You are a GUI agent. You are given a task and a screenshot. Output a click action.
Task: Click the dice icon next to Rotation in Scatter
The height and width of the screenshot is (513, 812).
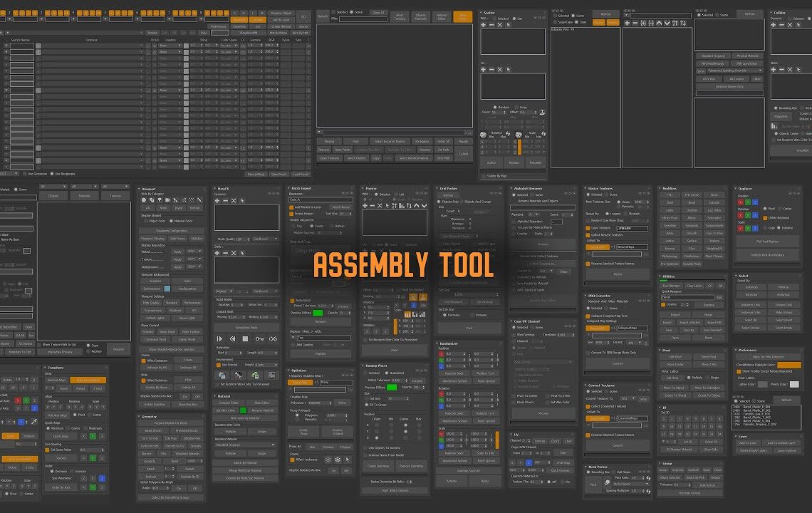[x=483, y=134]
